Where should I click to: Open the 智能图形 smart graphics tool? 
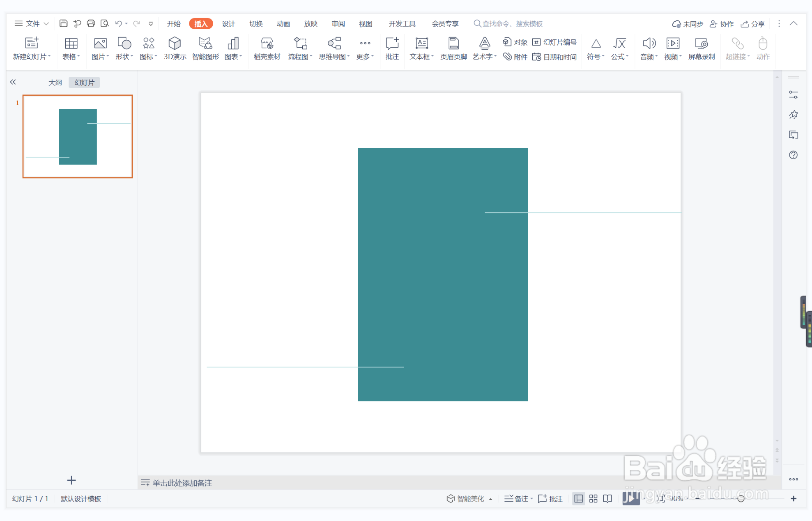(x=205, y=48)
